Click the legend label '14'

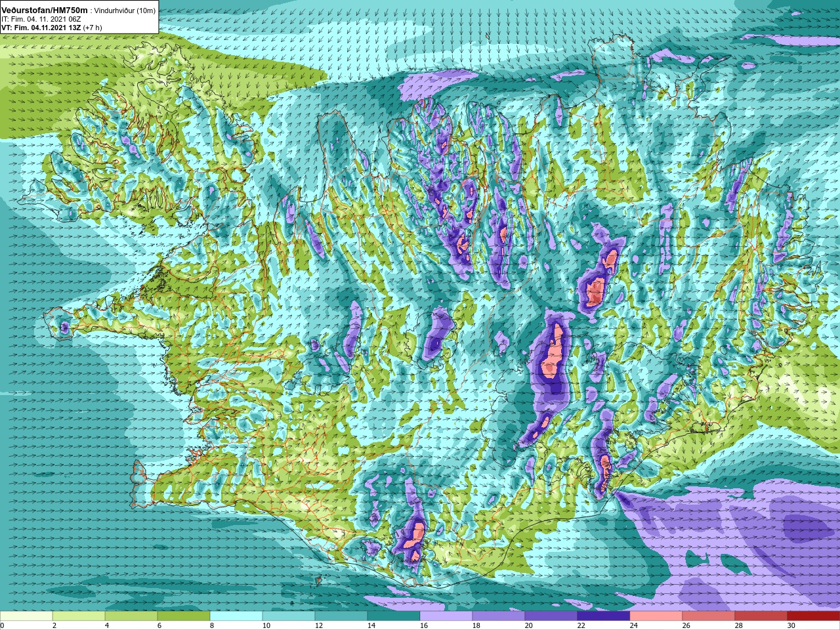371,625
